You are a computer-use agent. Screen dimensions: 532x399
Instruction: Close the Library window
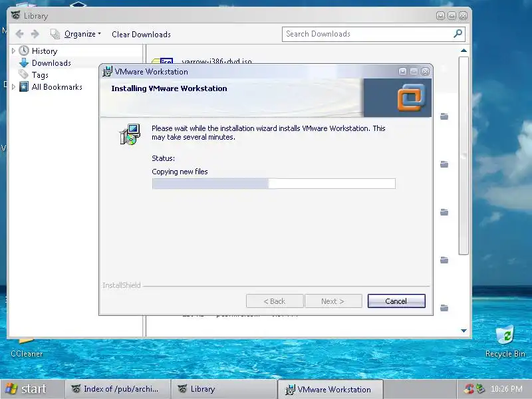(463, 15)
